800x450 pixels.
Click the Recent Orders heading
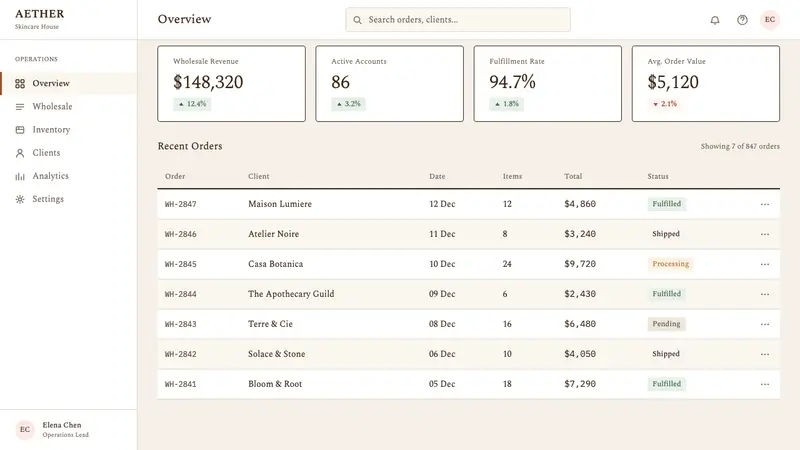(x=190, y=146)
